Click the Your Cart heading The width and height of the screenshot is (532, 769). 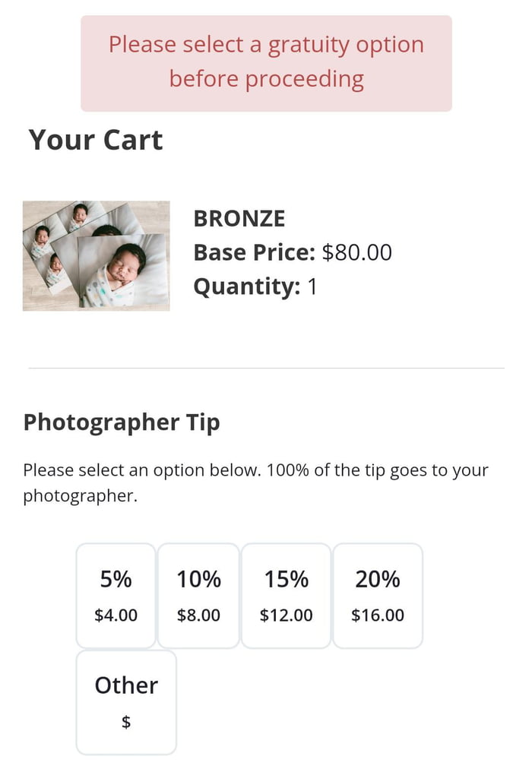click(96, 141)
